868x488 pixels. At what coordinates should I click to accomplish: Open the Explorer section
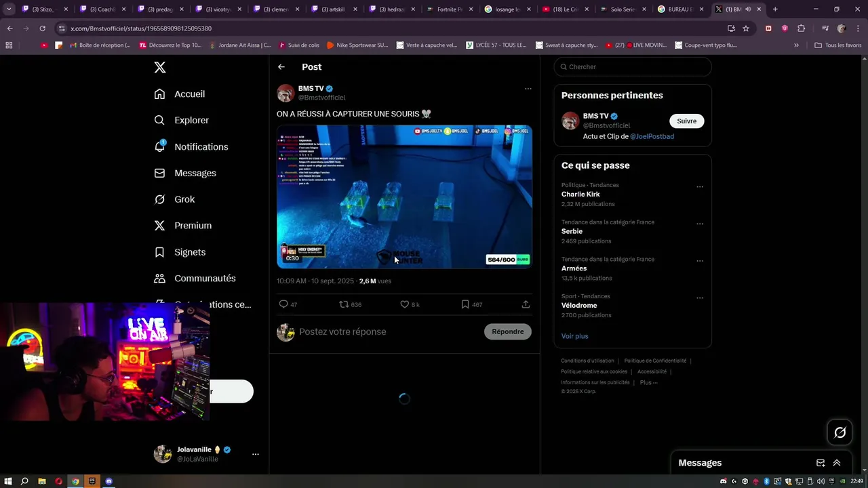[182, 120]
